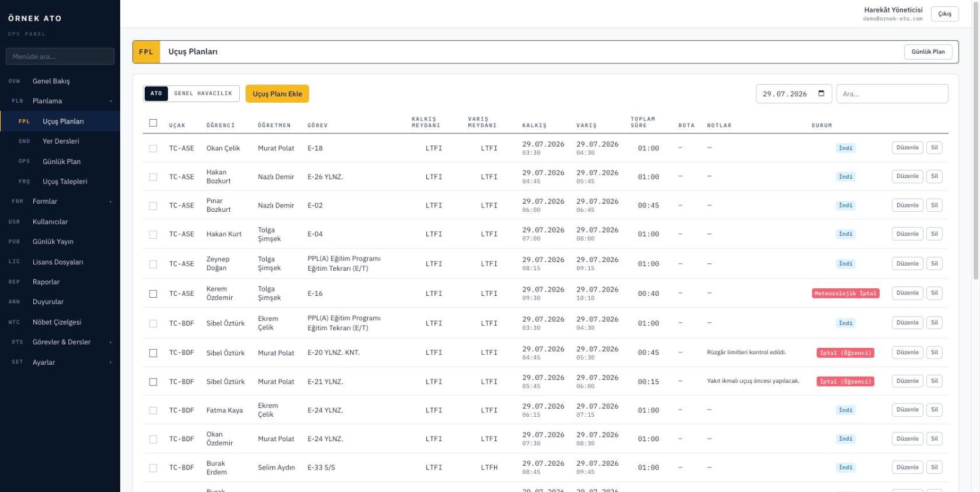Image resolution: width=980 pixels, height=492 pixels.
Task: Click the Meteorolojik İptal status badge
Action: 845,293
